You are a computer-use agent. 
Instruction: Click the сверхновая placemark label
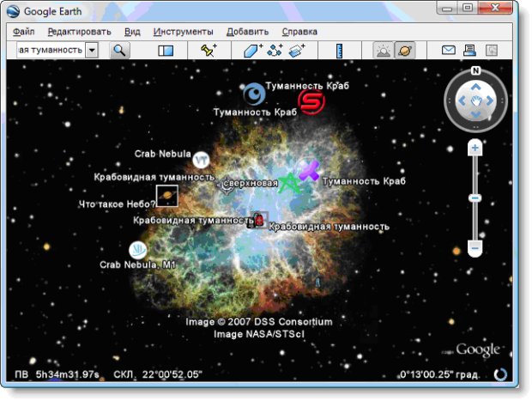coord(251,184)
